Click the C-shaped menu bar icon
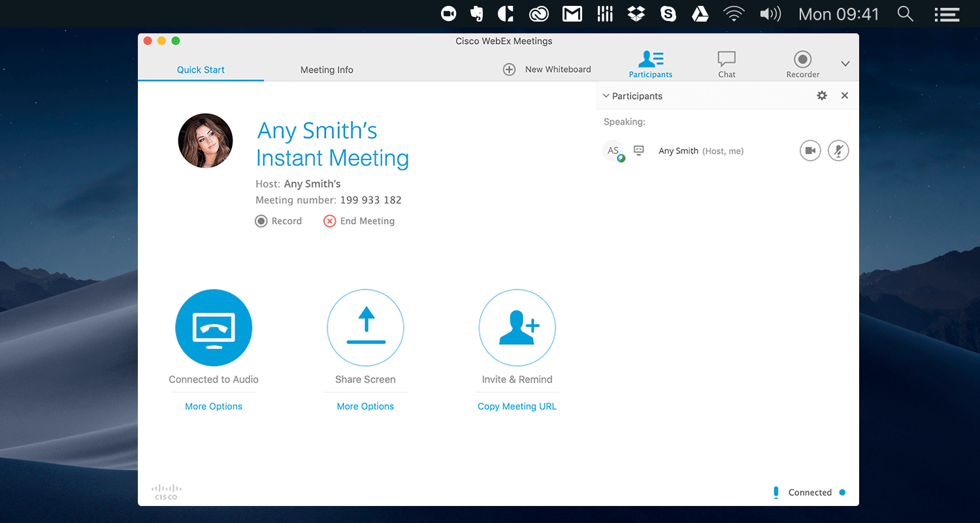 (x=506, y=14)
